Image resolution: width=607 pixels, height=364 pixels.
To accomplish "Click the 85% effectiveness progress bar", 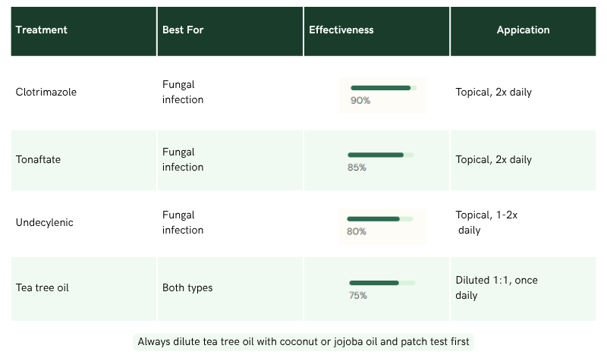I will point(380,155).
